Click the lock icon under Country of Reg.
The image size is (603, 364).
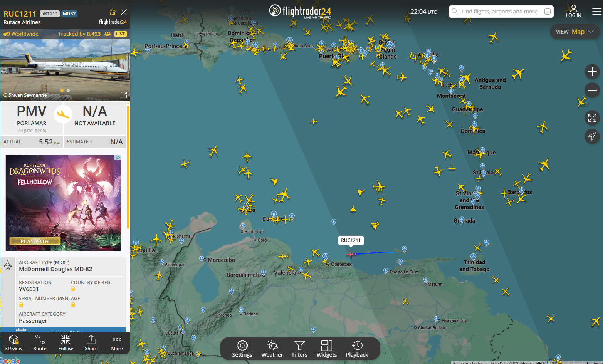[x=73, y=289]
